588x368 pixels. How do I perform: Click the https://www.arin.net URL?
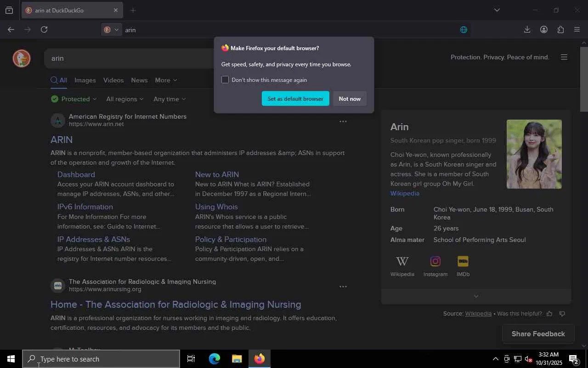pyautogui.click(x=96, y=124)
